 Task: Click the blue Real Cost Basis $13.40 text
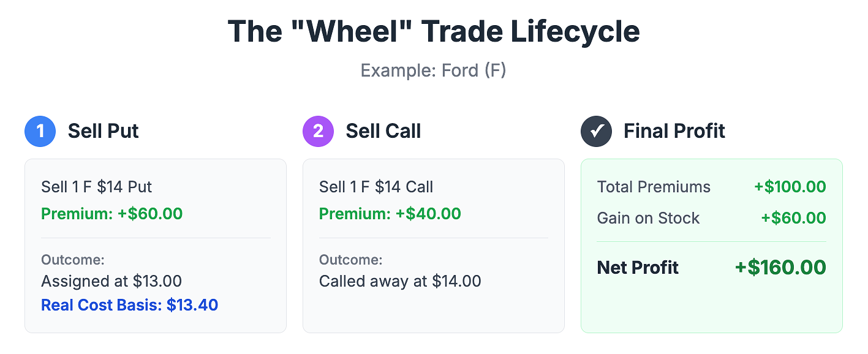(130, 305)
